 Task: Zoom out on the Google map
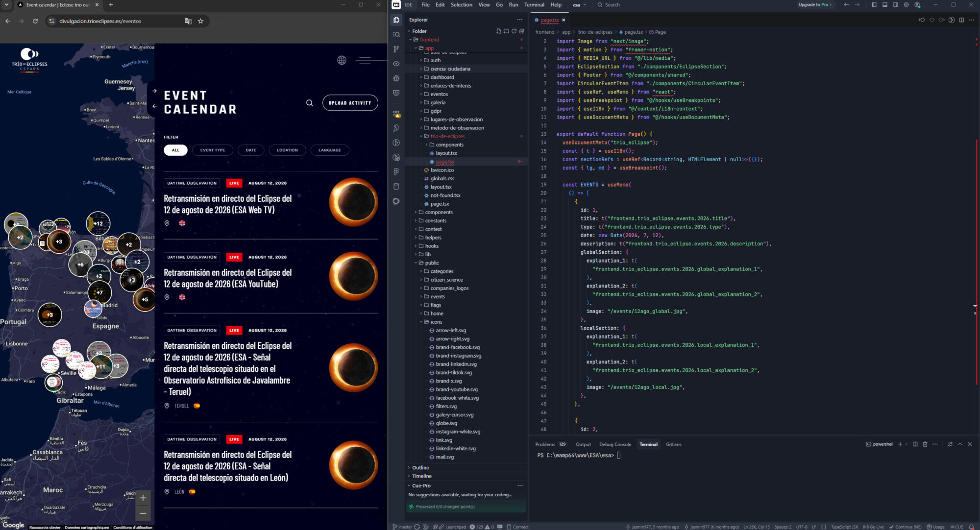click(x=143, y=513)
